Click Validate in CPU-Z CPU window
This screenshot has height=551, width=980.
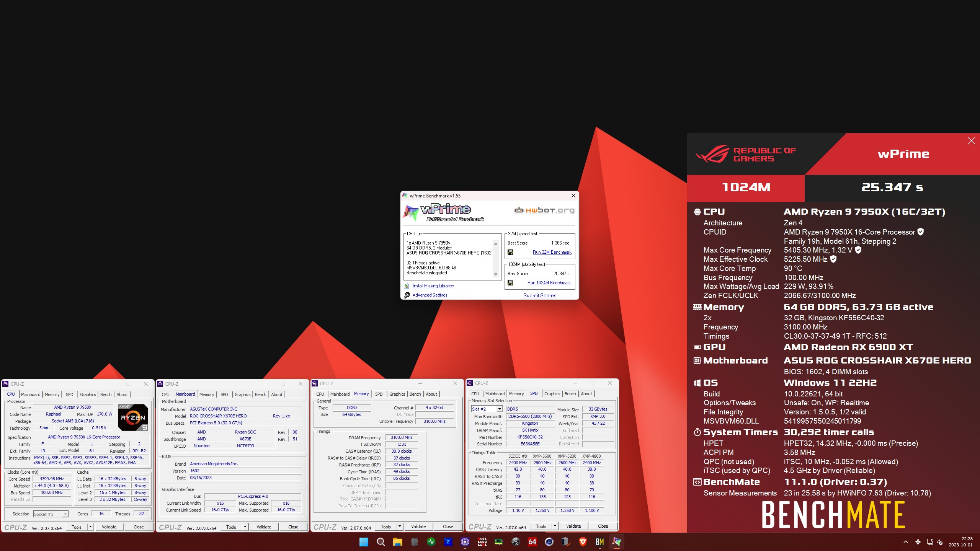109,527
